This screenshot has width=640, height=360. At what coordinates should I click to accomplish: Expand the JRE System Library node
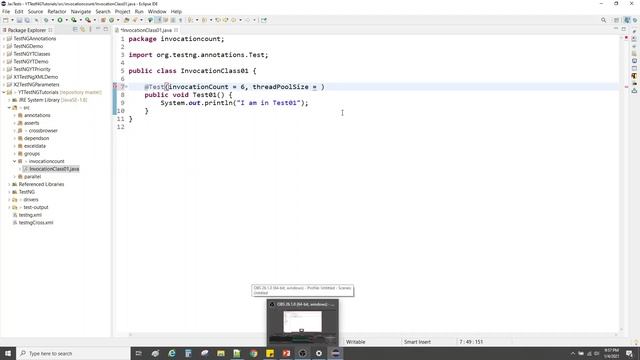point(9,100)
